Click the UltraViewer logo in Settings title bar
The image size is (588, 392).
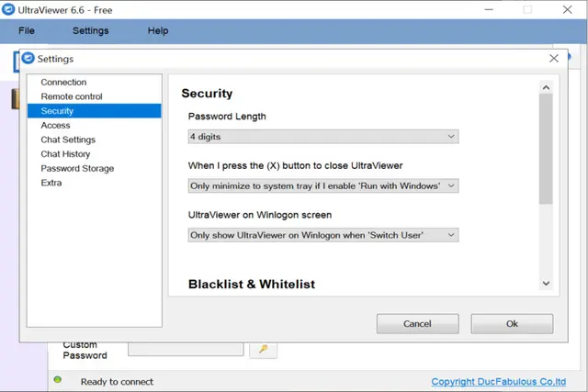pyautogui.click(x=28, y=59)
